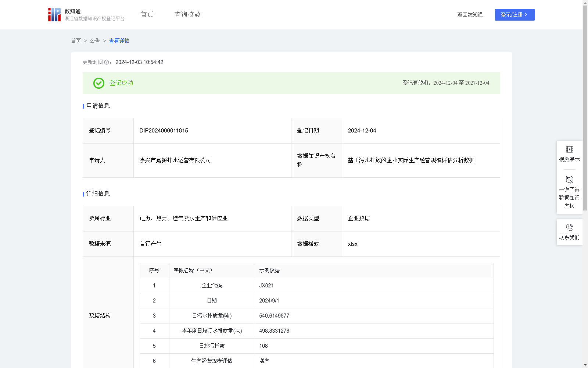Screen dimensions: 588x368
Task: Click sample value 498.8331278
Action: click(x=274, y=331)
